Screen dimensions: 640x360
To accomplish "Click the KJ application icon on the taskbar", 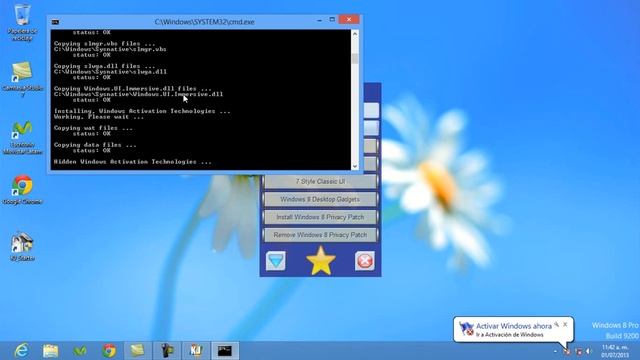I will [196, 351].
